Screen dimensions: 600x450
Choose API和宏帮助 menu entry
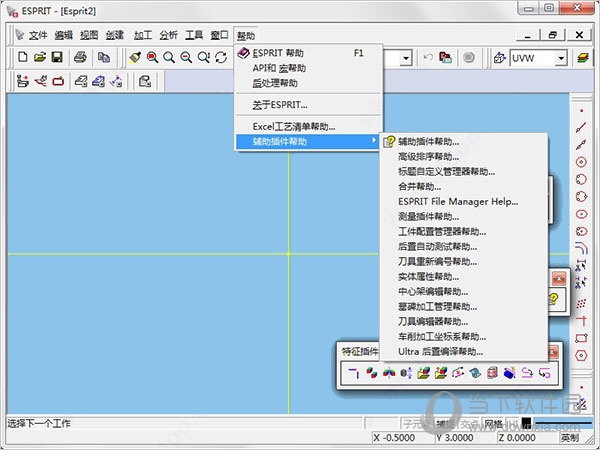click(308, 68)
